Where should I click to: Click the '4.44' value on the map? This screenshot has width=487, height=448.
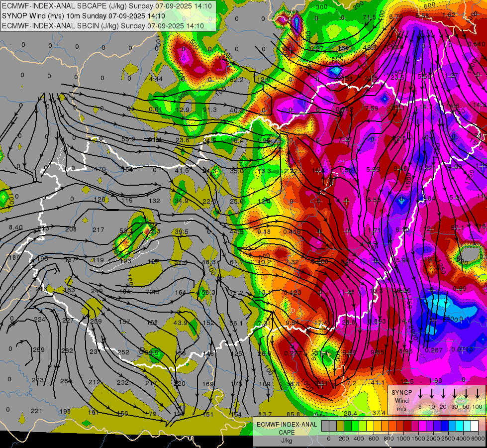tap(156, 79)
